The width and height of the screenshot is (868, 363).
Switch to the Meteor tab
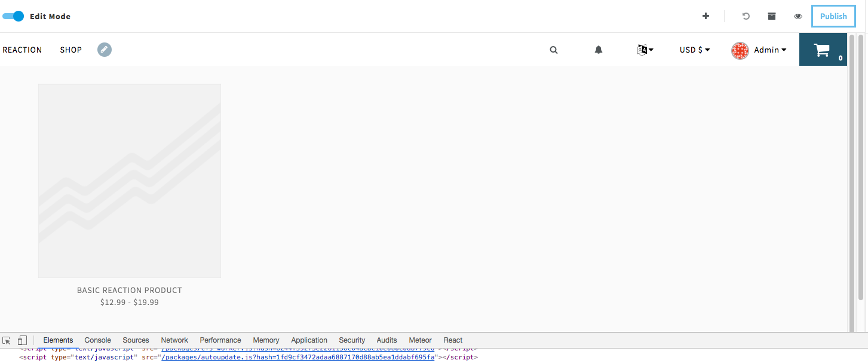click(x=420, y=340)
